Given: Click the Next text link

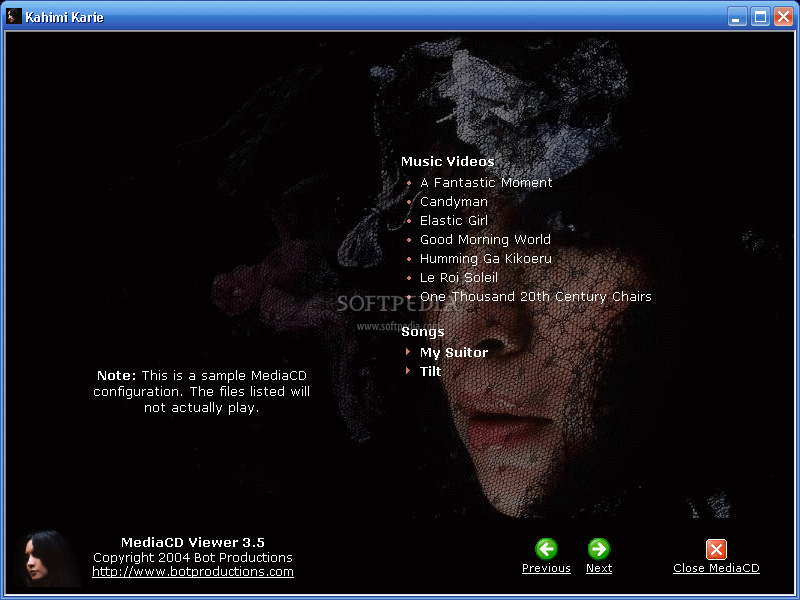Looking at the screenshot, I should pyautogui.click(x=599, y=568).
